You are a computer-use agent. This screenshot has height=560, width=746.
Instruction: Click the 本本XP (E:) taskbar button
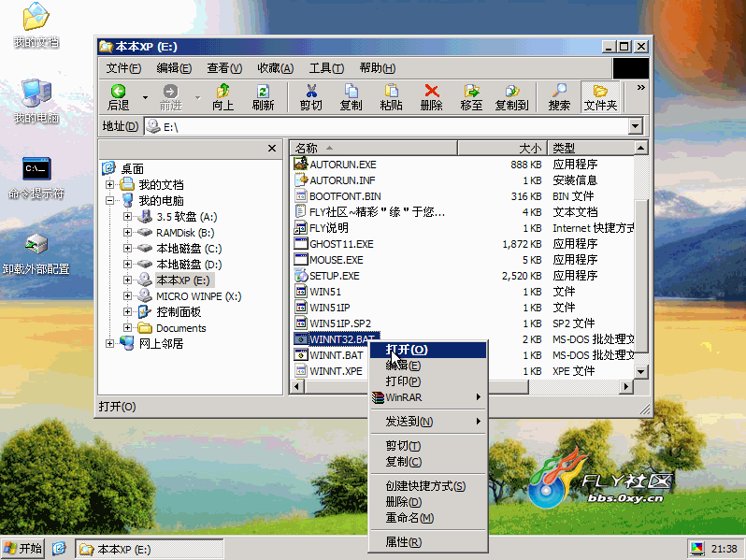150,549
